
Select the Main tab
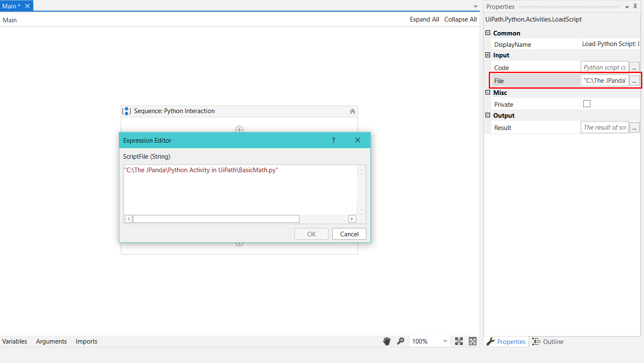click(11, 6)
